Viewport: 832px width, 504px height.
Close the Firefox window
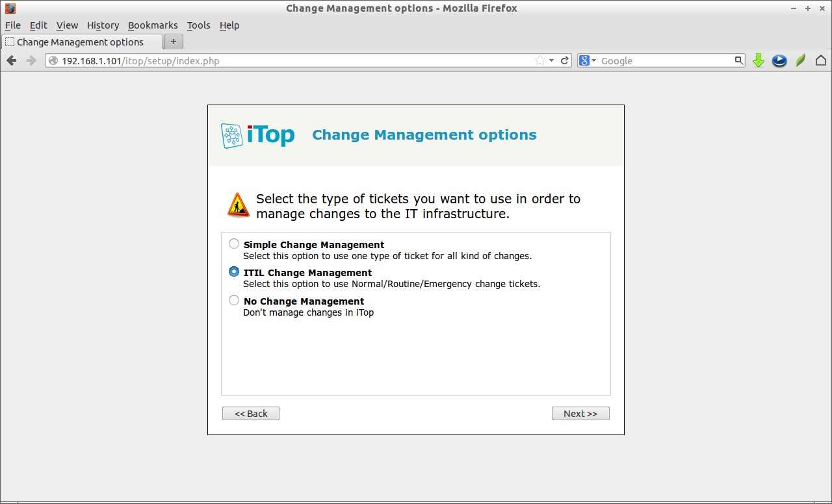tap(821, 8)
